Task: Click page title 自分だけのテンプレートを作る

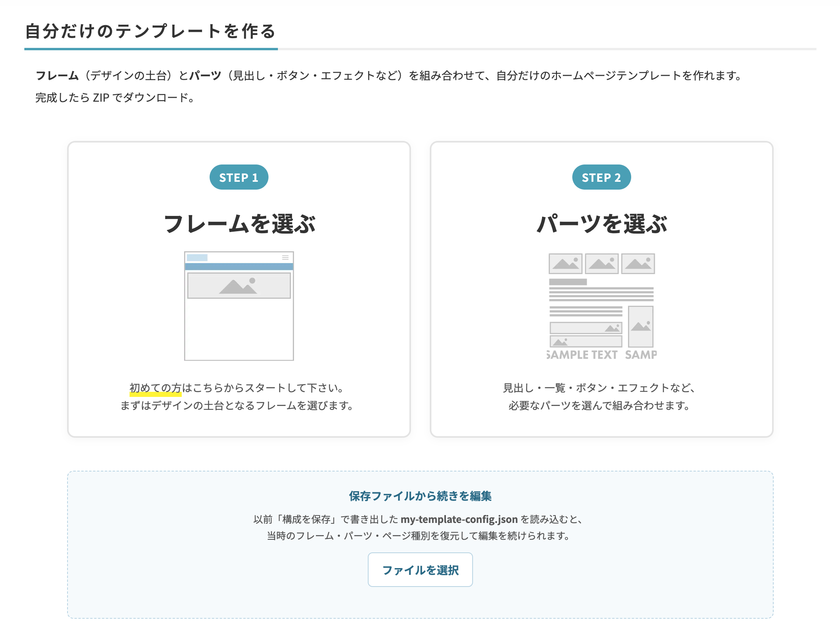Action: [x=151, y=31]
